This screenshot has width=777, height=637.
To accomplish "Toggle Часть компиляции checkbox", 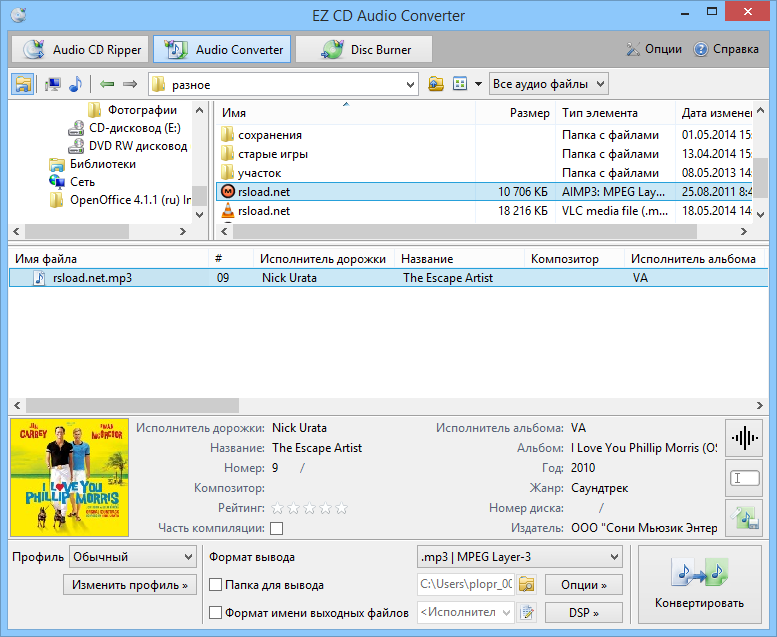I will [277, 528].
